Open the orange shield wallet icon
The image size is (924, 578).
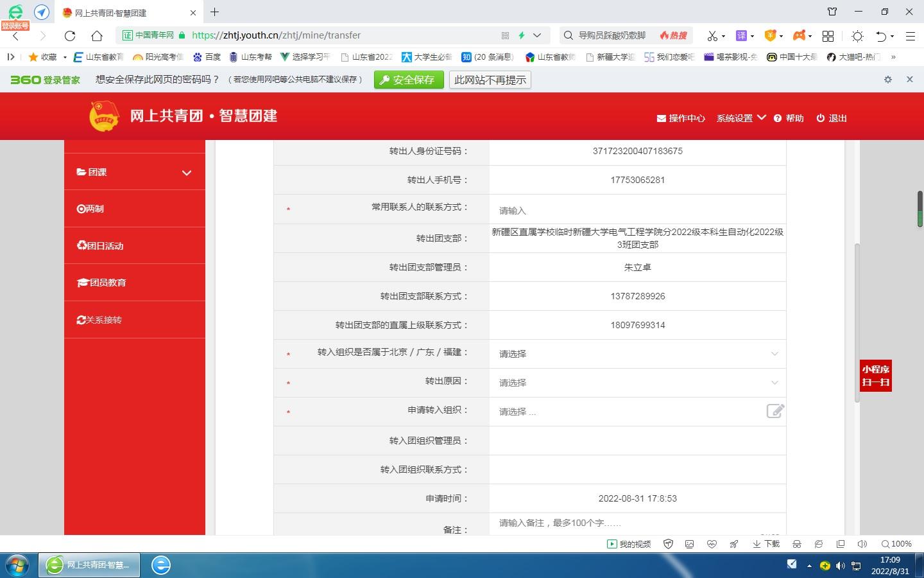click(x=770, y=35)
